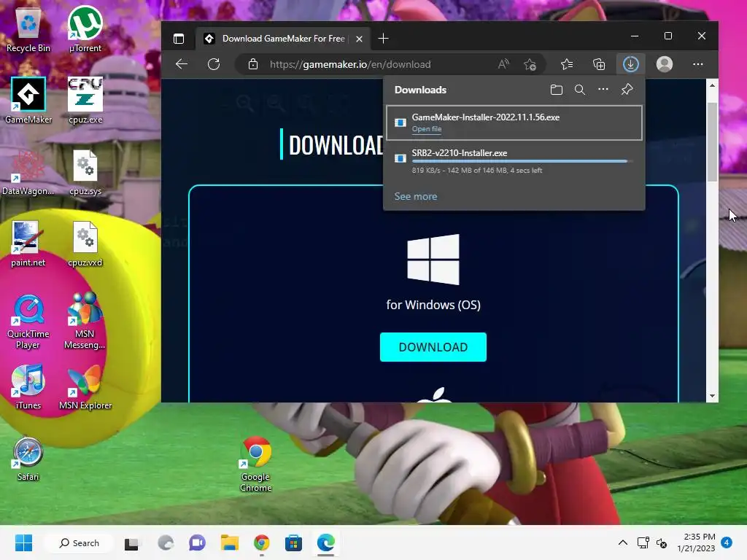This screenshot has height=560, width=747.
Task: Click the Edge tab actions menu icon
Action: coord(179,39)
